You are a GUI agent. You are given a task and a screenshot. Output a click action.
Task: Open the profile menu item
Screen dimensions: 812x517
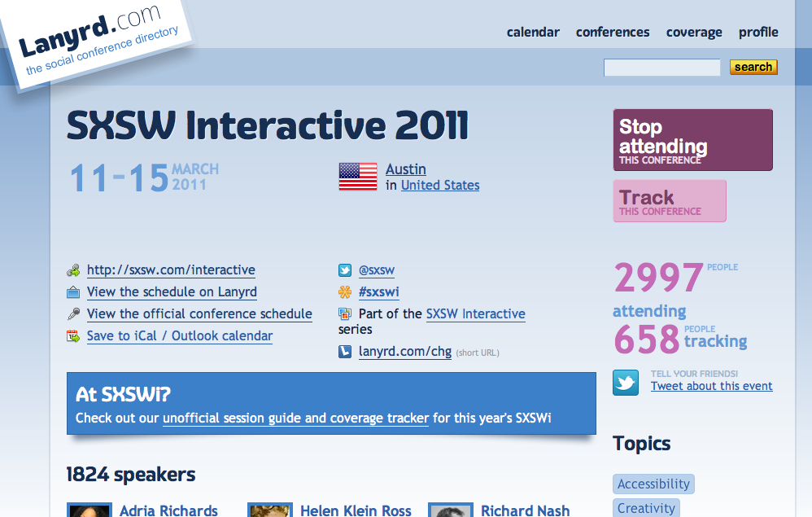tap(758, 32)
